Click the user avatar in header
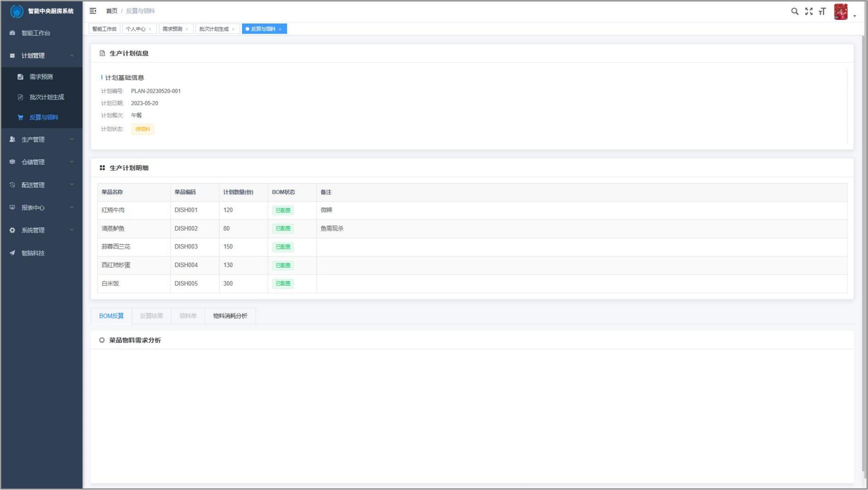 [x=840, y=12]
